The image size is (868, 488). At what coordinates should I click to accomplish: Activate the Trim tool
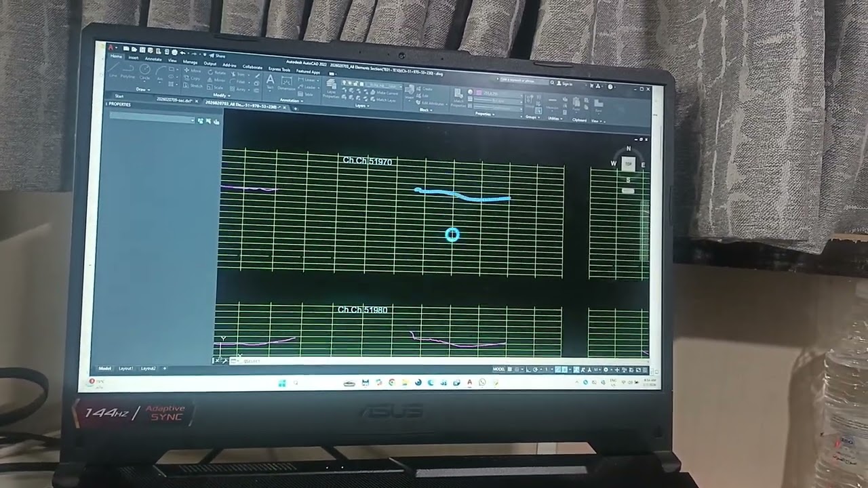click(x=238, y=74)
